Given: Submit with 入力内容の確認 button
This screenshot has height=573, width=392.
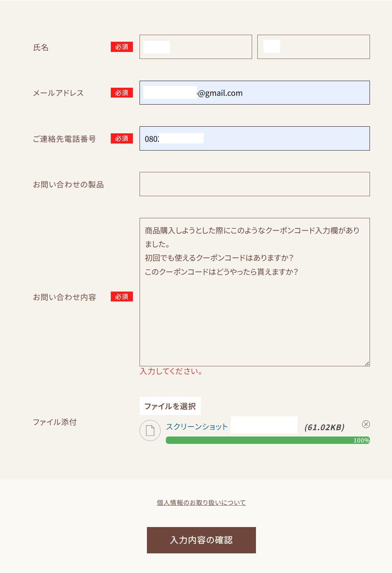Looking at the screenshot, I should point(201,540).
